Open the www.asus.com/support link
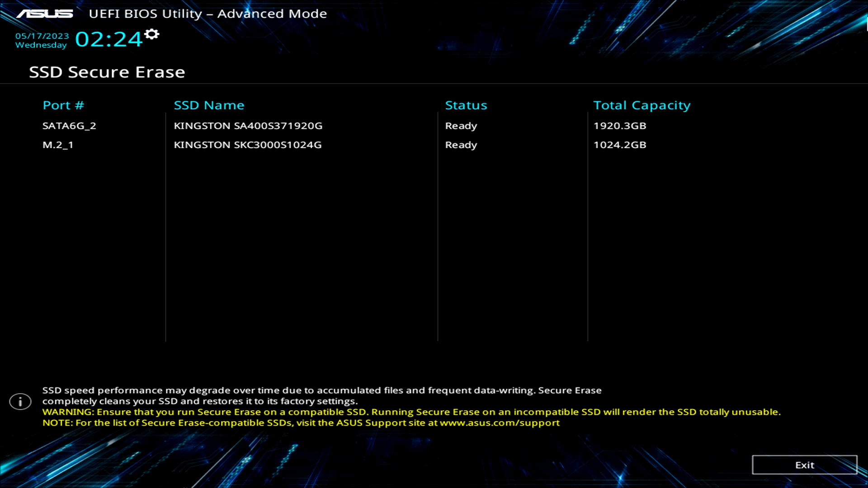Viewport: 868px width, 488px height. click(500, 423)
